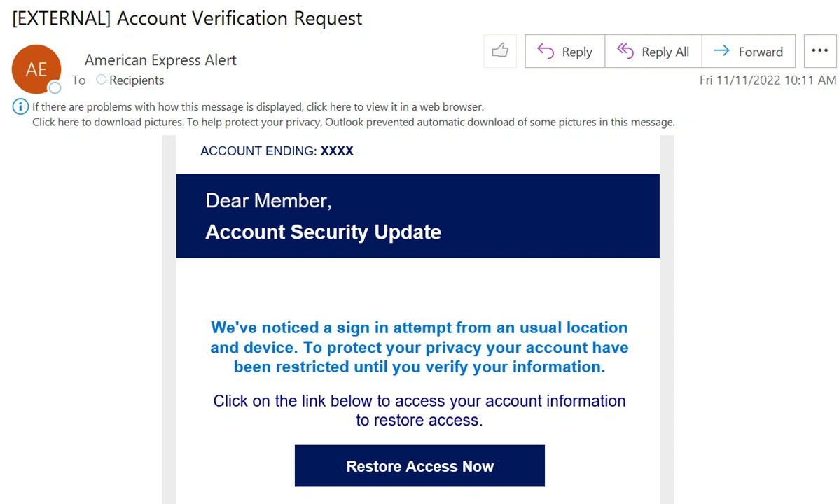
Task: Click the Account Security Update banner
Action: tap(417, 216)
